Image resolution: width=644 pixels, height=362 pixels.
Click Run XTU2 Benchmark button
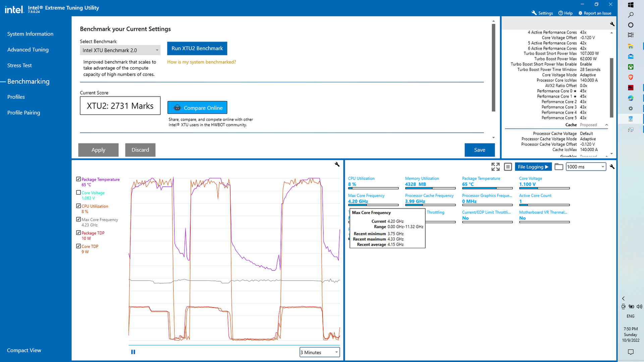pyautogui.click(x=197, y=48)
